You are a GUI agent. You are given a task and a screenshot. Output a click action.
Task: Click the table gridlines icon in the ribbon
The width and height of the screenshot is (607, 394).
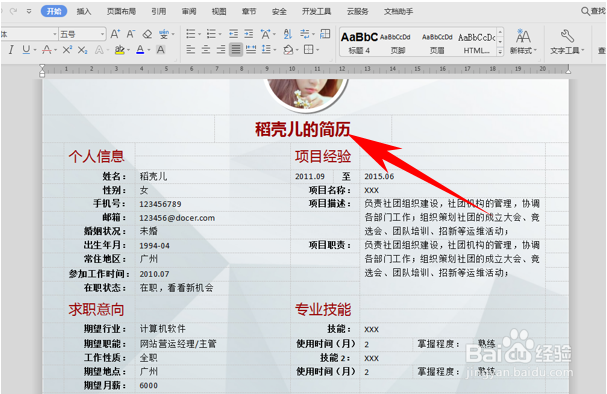pos(325,34)
